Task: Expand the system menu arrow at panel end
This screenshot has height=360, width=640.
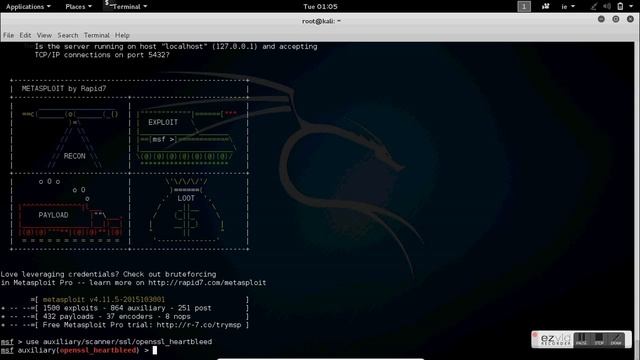Action: [631, 7]
